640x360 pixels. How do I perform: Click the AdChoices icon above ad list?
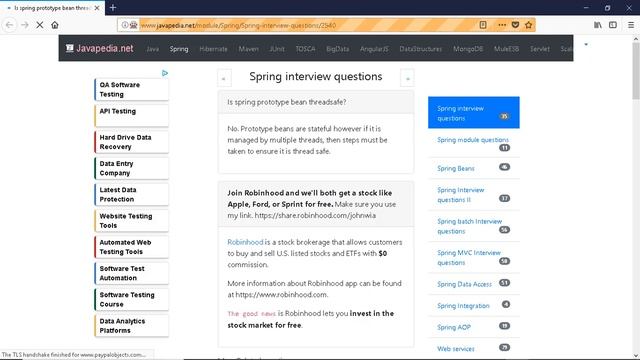(165, 73)
